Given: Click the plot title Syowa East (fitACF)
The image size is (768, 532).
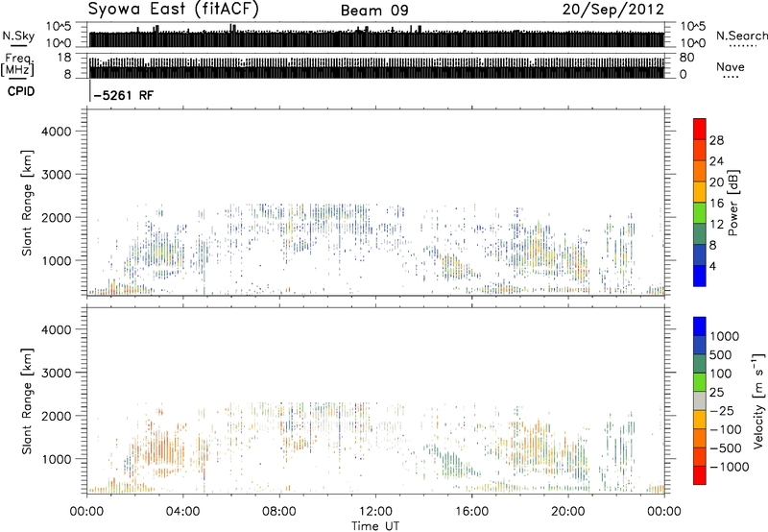Looking at the screenshot, I should point(173,10).
